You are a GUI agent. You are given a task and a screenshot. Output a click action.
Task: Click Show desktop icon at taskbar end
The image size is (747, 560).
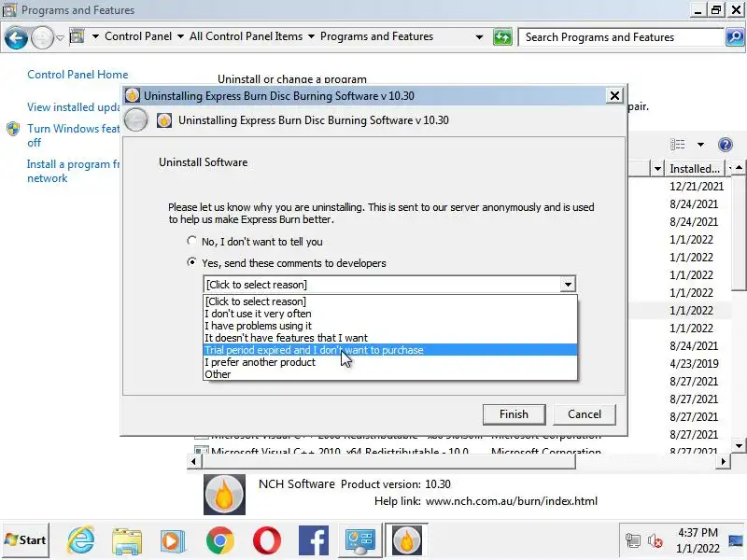coord(737,540)
